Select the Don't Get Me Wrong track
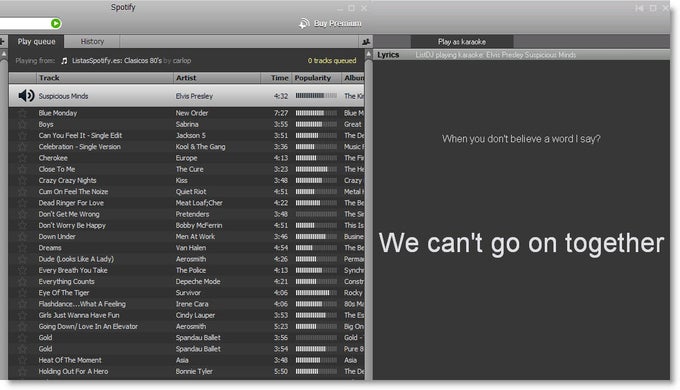The height and width of the screenshot is (390, 680). point(186,214)
